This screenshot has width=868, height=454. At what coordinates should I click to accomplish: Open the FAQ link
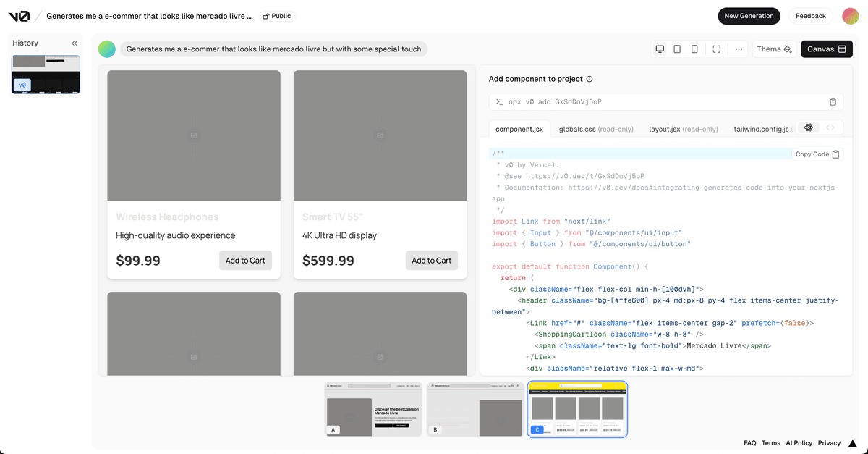point(749,443)
